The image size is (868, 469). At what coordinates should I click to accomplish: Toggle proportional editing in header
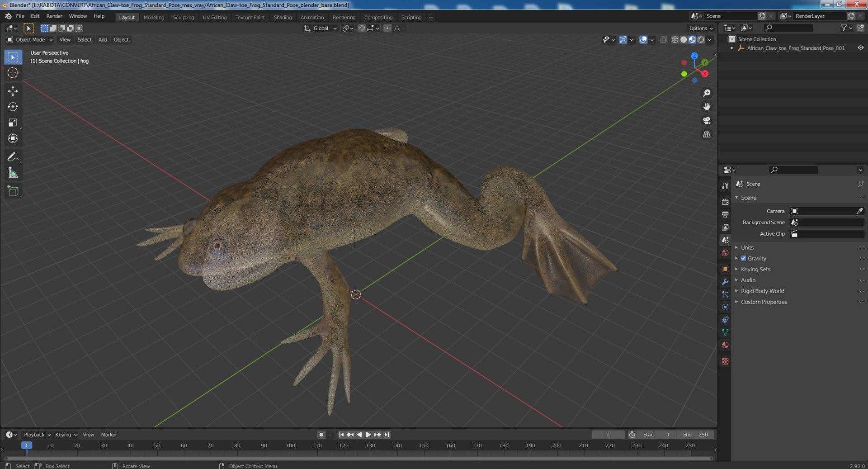tap(387, 28)
